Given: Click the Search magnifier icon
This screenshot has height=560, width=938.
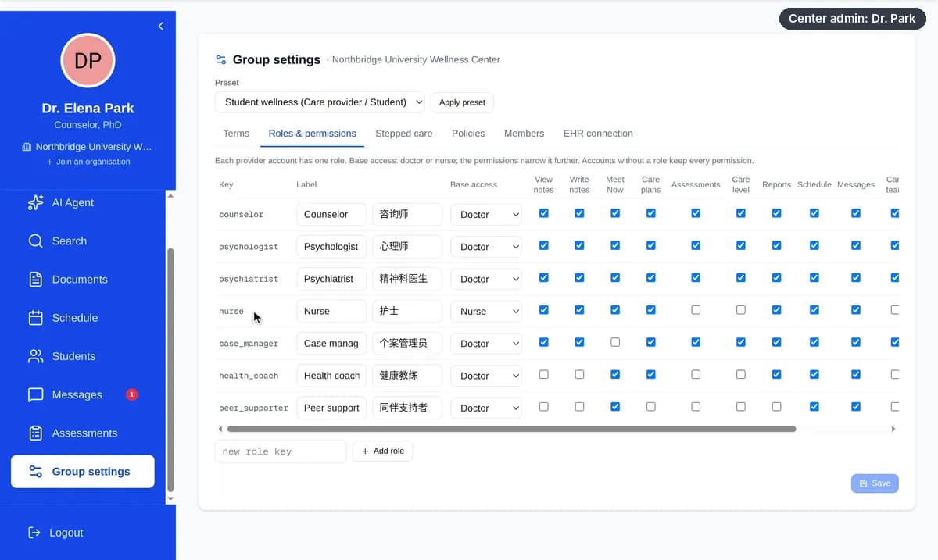Looking at the screenshot, I should tap(35, 241).
